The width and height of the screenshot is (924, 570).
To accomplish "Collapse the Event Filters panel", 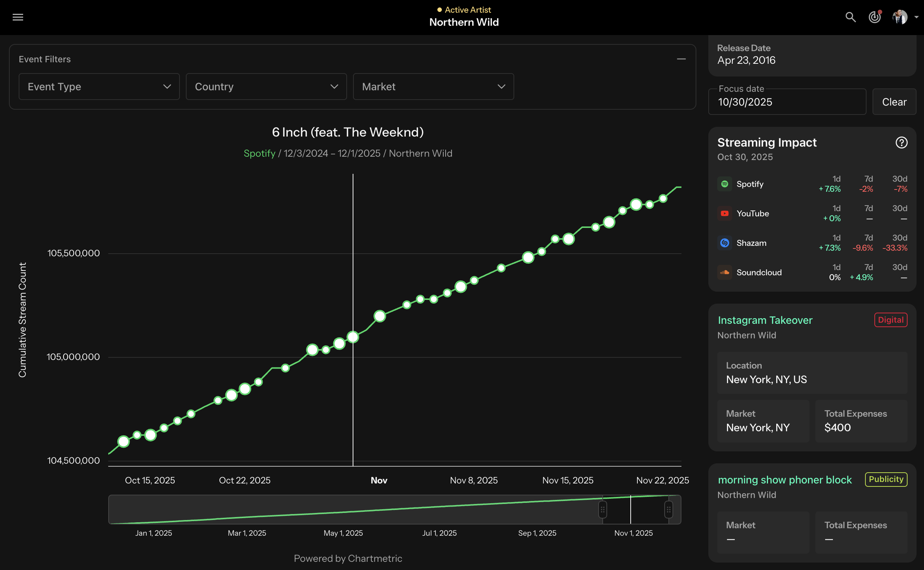I will (x=681, y=59).
